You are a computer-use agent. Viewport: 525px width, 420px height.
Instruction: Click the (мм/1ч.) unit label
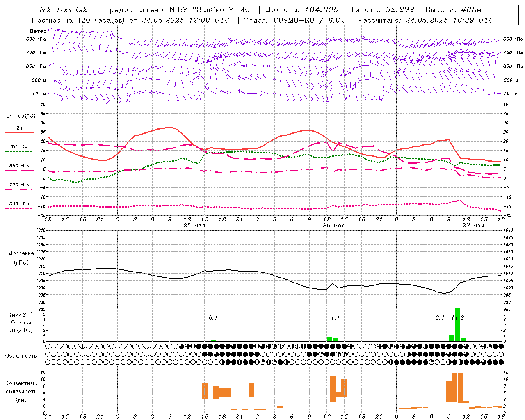coord(21,330)
